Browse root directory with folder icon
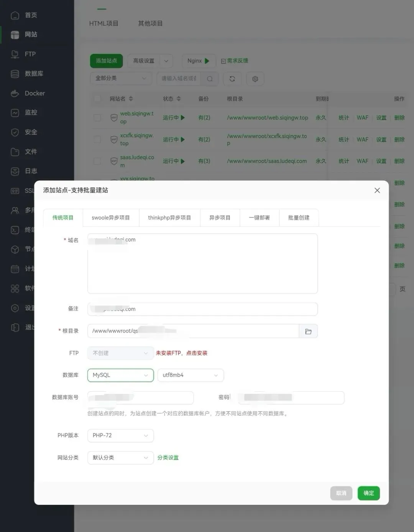 [308, 331]
